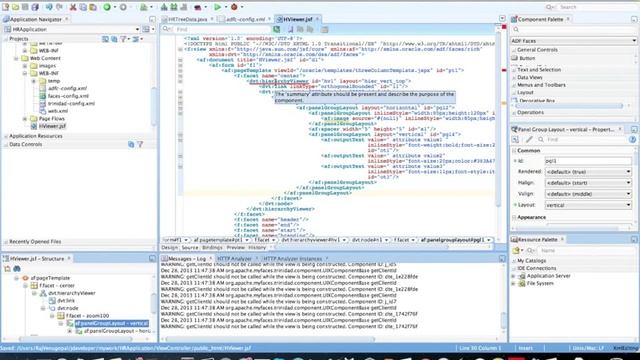Image resolution: width=640 pixels, height=360 pixels.
Task: Switch to the HTTP Analyzer Instances tab
Action: coord(293,259)
